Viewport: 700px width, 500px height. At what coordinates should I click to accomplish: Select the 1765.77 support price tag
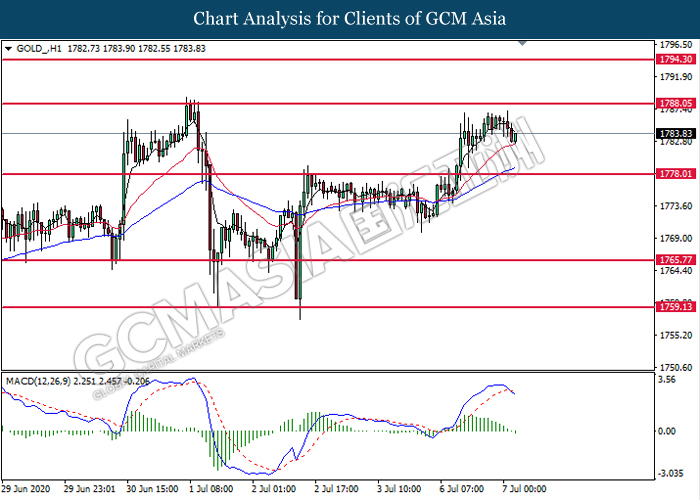click(673, 260)
